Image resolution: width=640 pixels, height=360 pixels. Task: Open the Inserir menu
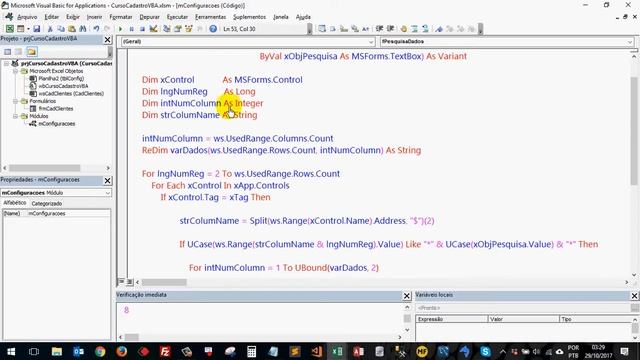pyautogui.click(x=94, y=17)
